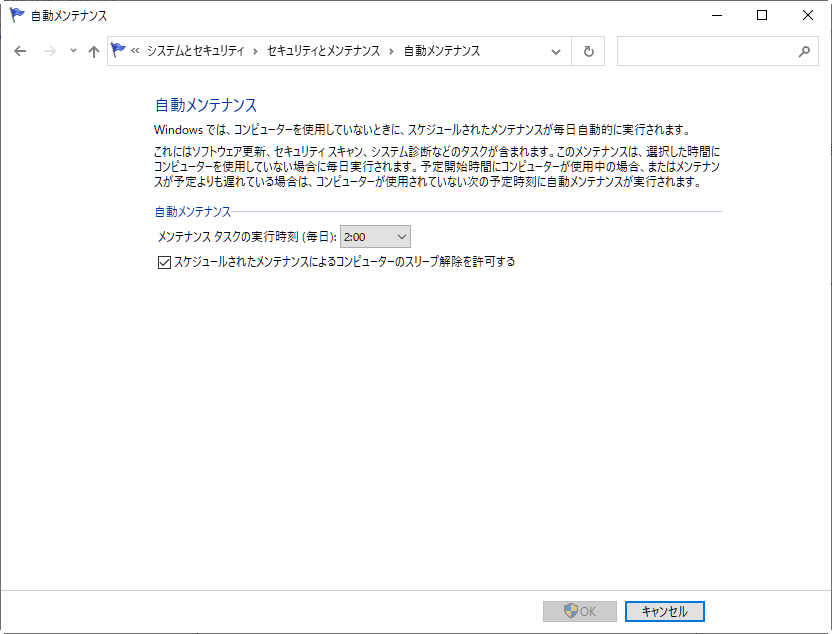Navigate to セキュリティとメンテナンス breadcrumb
832x634 pixels.
[x=323, y=51]
